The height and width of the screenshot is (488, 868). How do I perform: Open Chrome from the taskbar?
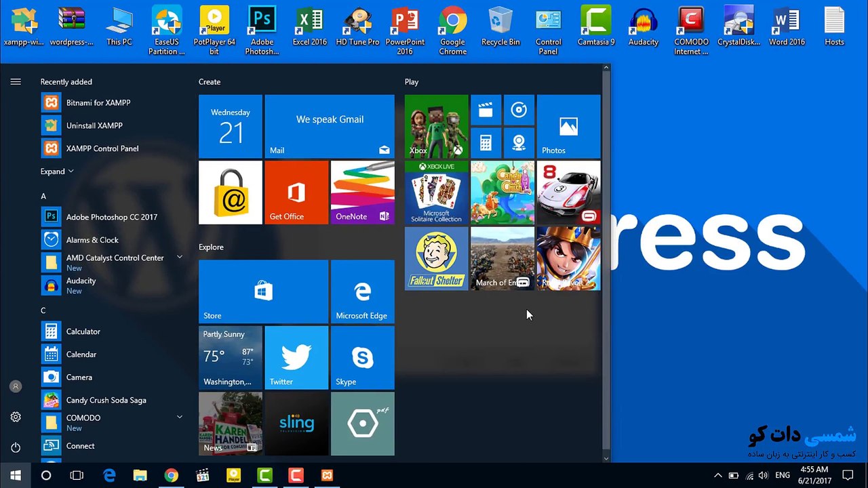pyautogui.click(x=171, y=476)
